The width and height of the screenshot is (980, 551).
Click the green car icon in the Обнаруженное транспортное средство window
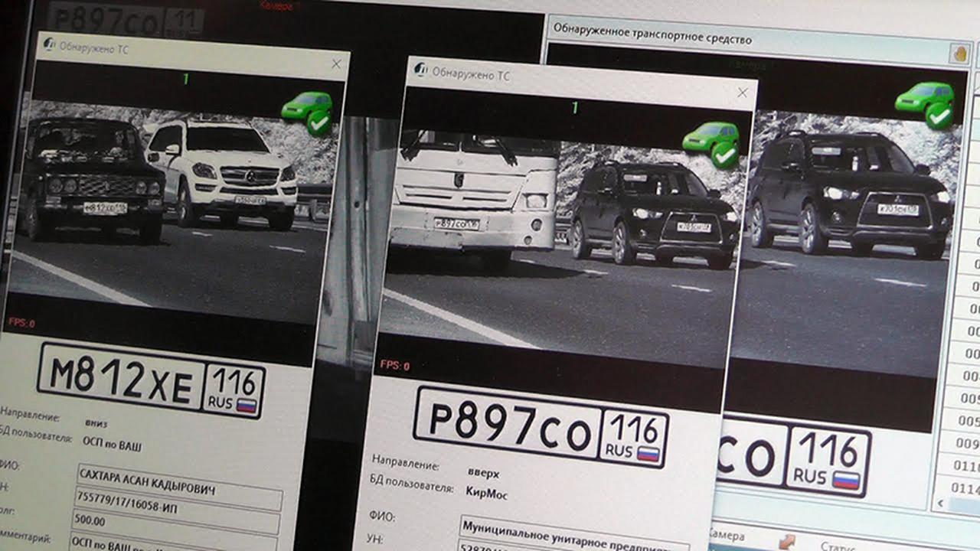click(x=926, y=105)
